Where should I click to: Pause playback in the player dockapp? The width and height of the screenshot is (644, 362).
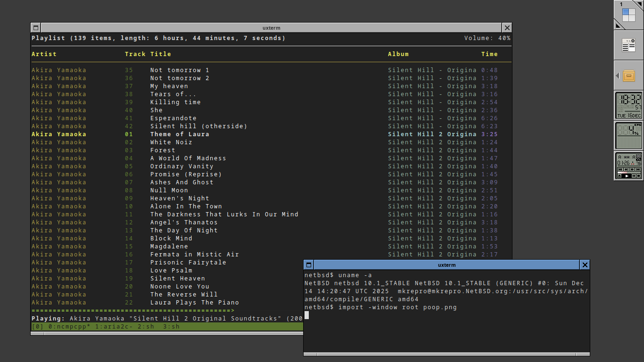(634, 176)
